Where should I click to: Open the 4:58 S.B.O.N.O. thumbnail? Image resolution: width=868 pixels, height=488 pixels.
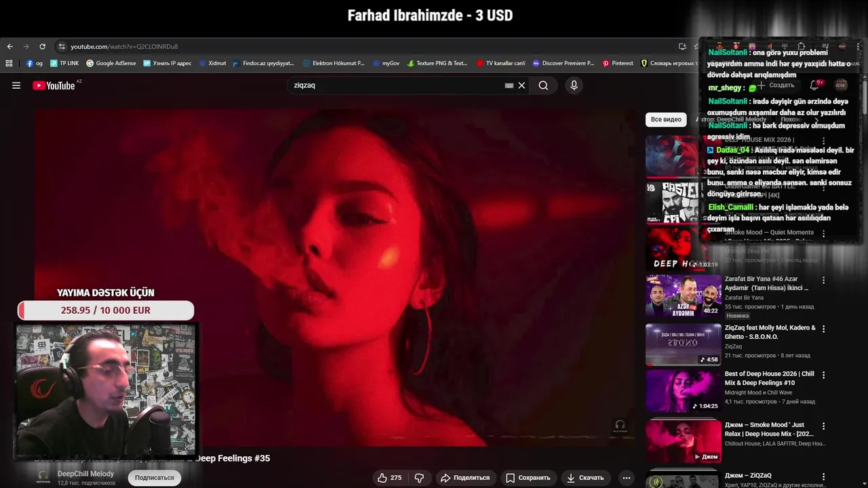tap(684, 345)
